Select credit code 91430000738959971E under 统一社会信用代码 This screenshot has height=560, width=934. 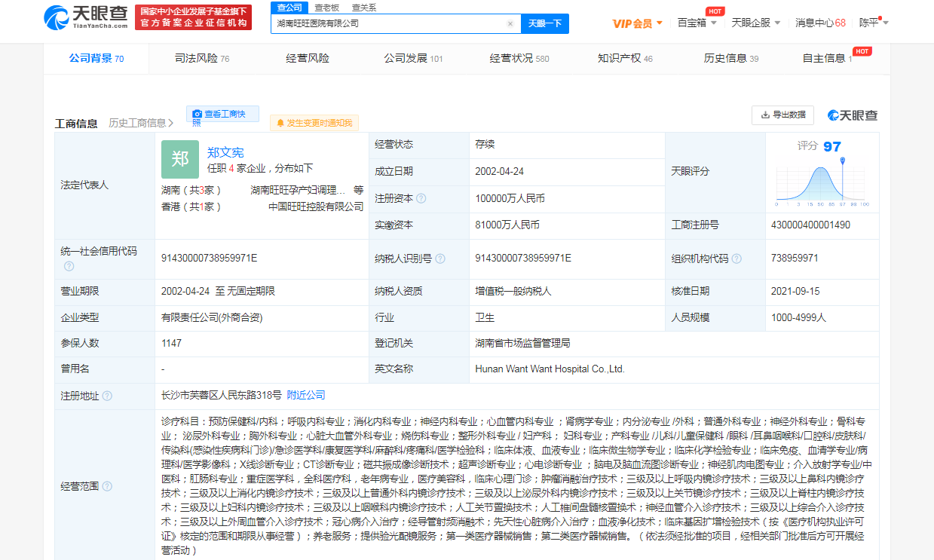pos(210,258)
